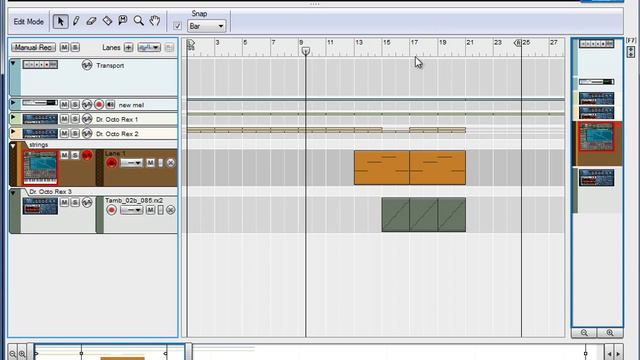Mute the Tamb_02b_086.rx2 lane
The image size is (640, 360).
coord(150,210)
